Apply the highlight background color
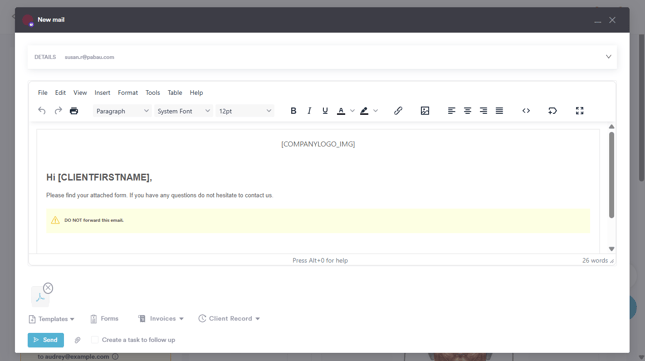The height and width of the screenshot is (361, 645). pos(364,111)
